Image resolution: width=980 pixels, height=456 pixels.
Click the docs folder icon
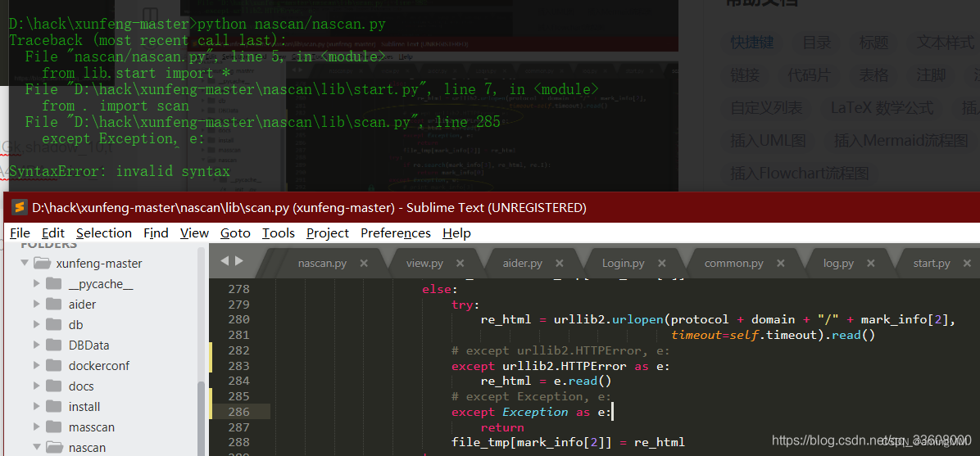(54, 386)
